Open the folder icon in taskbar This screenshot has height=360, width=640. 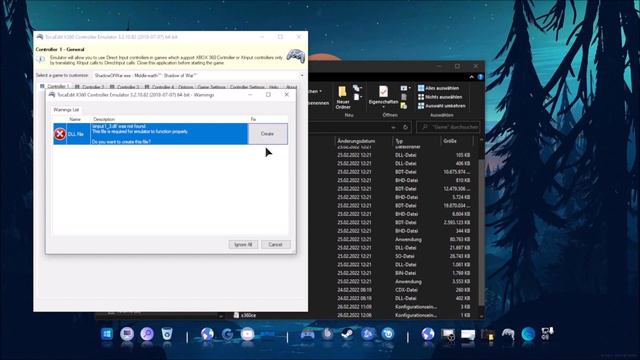coord(488,335)
